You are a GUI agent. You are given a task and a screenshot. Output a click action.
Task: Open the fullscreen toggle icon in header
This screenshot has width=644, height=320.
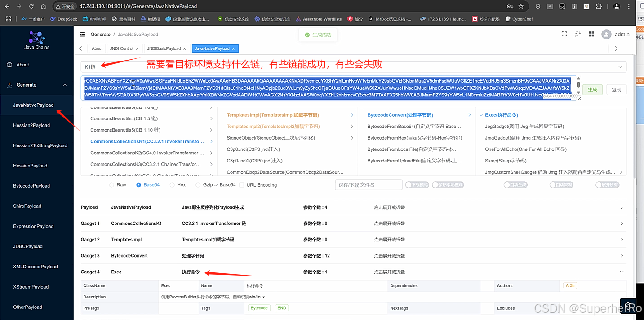[564, 34]
